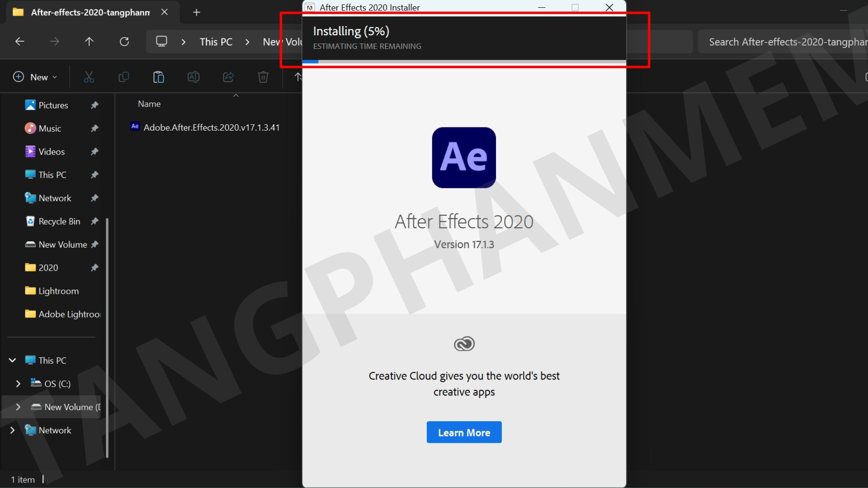Expand the Network tree node
This screenshot has width=868, height=488.
click(x=12, y=430)
